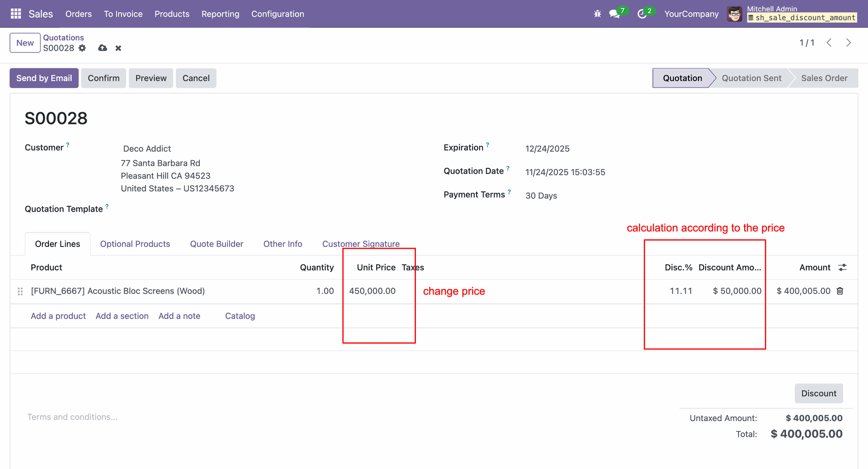Discard changes with the X icon
Screen dimensions: 868x469
[x=118, y=48]
